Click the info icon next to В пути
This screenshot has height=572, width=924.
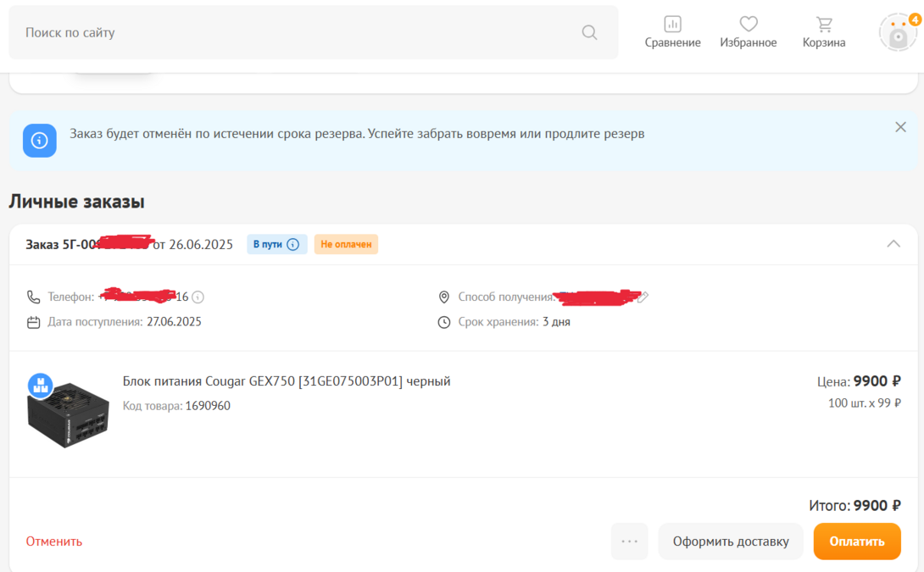(x=293, y=245)
